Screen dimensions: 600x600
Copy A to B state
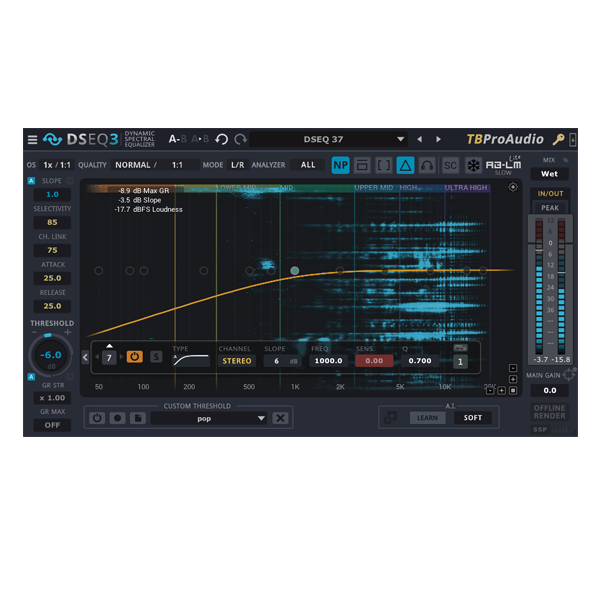pyautogui.click(x=200, y=139)
